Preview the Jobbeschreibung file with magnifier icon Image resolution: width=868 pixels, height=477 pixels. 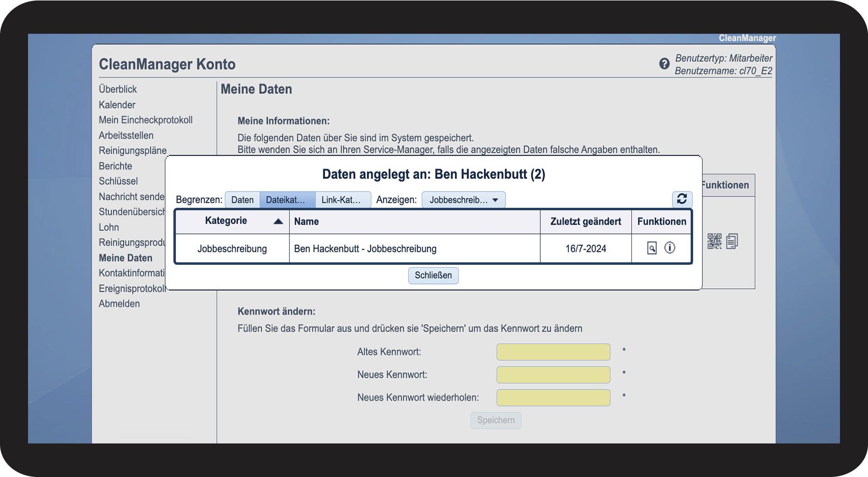[651, 248]
